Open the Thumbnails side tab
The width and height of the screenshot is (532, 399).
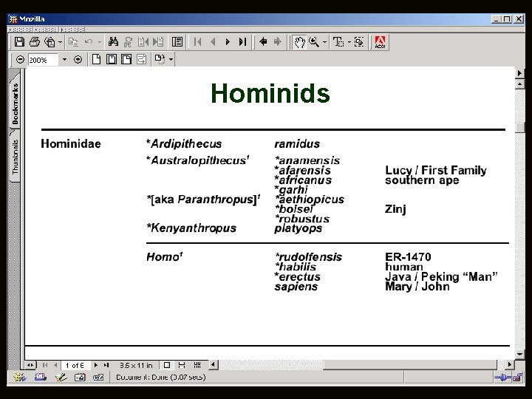pos(15,157)
